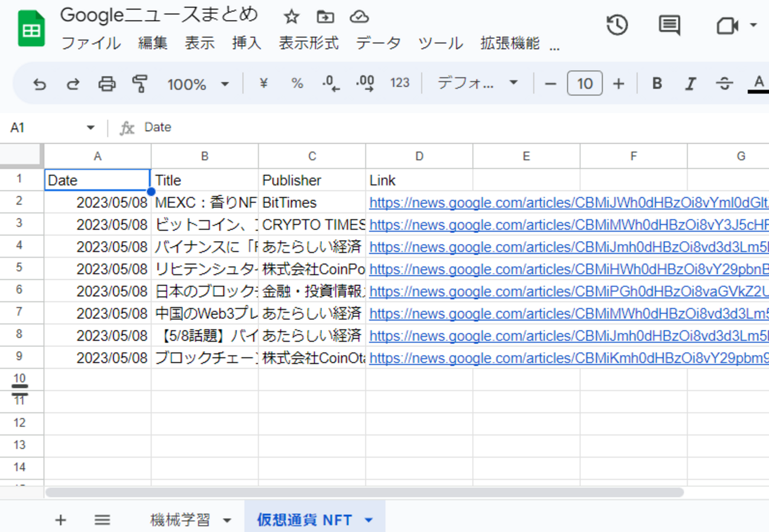Open the BitTimes article link in row 2
The width and height of the screenshot is (769, 532).
tap(568, 203)
